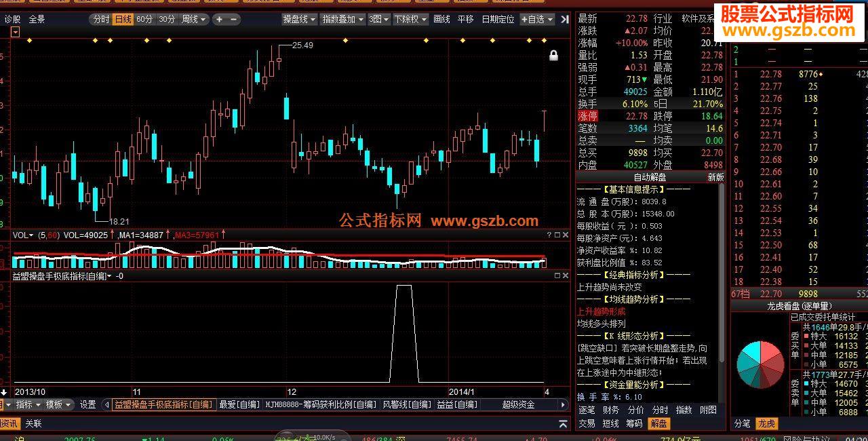Collapse the news bar with the double-arrow icon
Image resolution: width=868 pixels, height=441 pixels.
click(x=563, y=423)
